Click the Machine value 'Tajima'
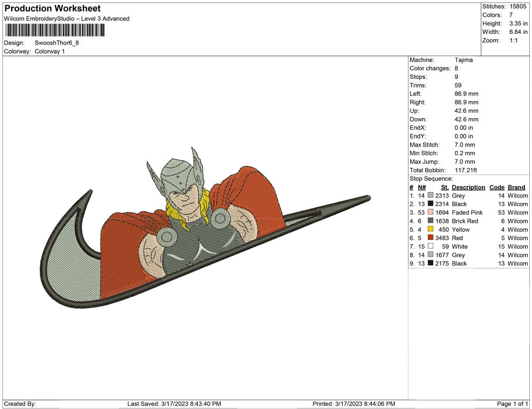 (463, 60)
